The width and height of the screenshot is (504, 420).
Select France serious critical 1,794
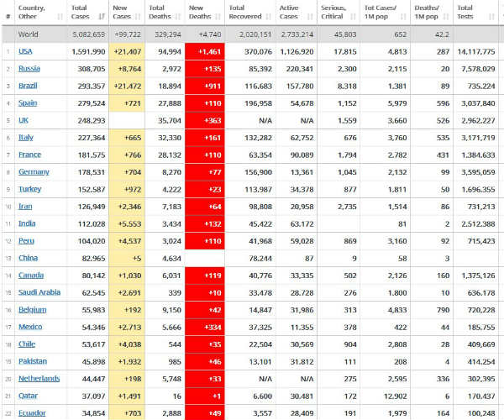[x=347, y=155]
